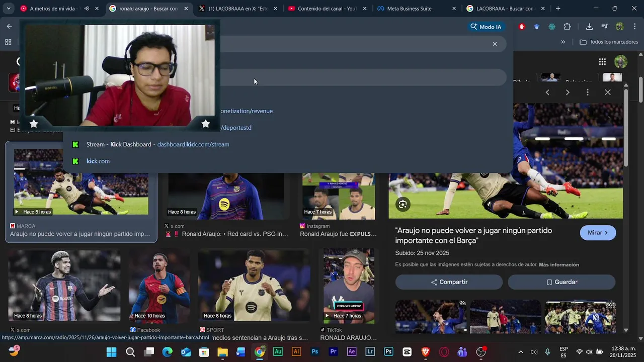
Task: Click left star on webcam overlay
Action: click(x=34, y=124)
